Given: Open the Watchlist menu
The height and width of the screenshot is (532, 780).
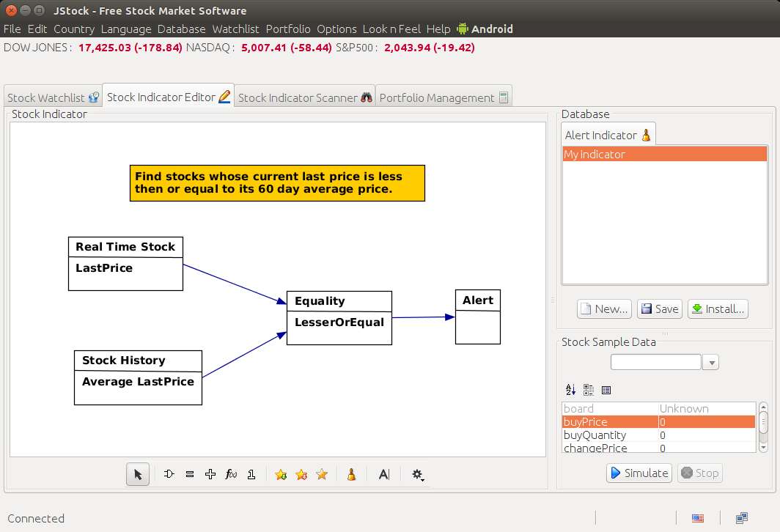Looking at the screenshot, I should (236, 29).
